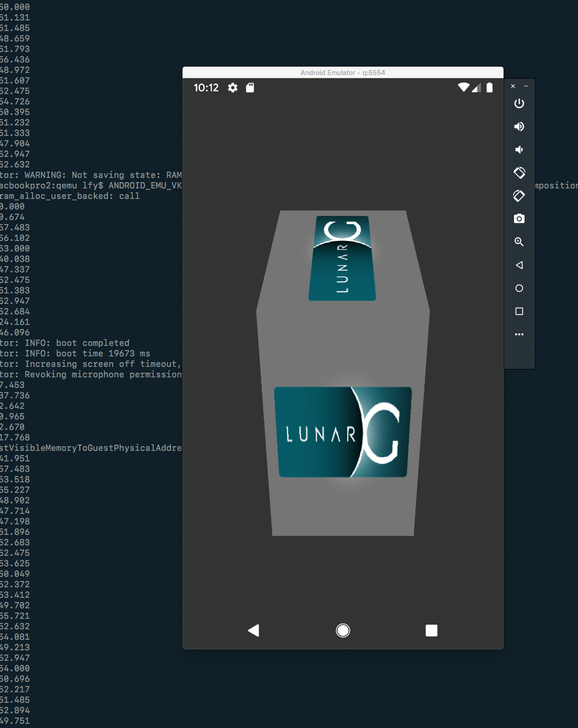Click the sidebar back triangle button
Image resolution: width=578 pixels, height=728 pixels.
point(519,265)
